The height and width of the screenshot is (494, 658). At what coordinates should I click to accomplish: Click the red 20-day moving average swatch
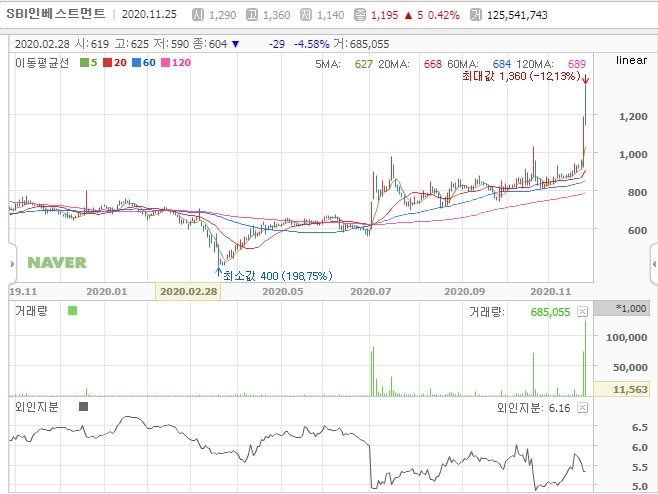pos(108,63)
